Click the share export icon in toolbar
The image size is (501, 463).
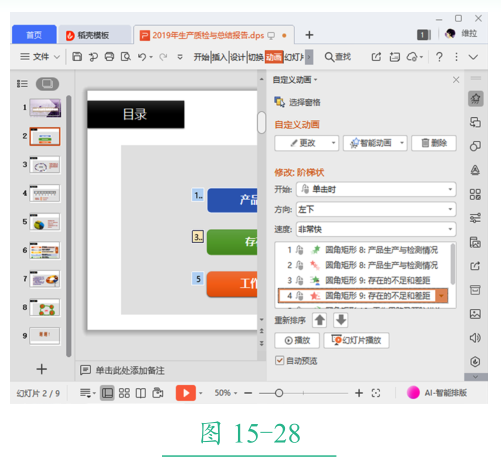(x=376, y=57)
